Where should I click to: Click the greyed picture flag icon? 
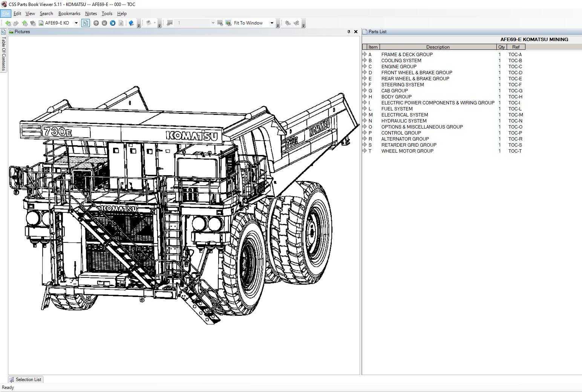click(170, 23)
